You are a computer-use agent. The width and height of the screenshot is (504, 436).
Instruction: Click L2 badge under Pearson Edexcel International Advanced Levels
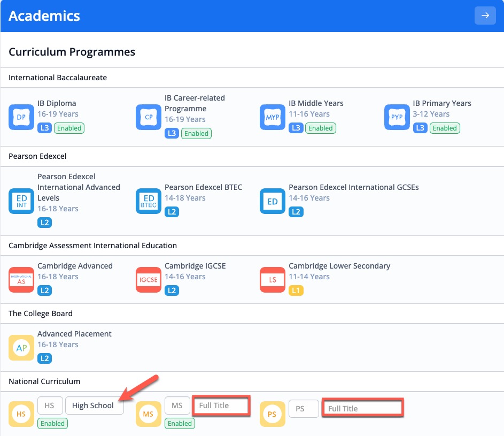[x=45, y=223]
